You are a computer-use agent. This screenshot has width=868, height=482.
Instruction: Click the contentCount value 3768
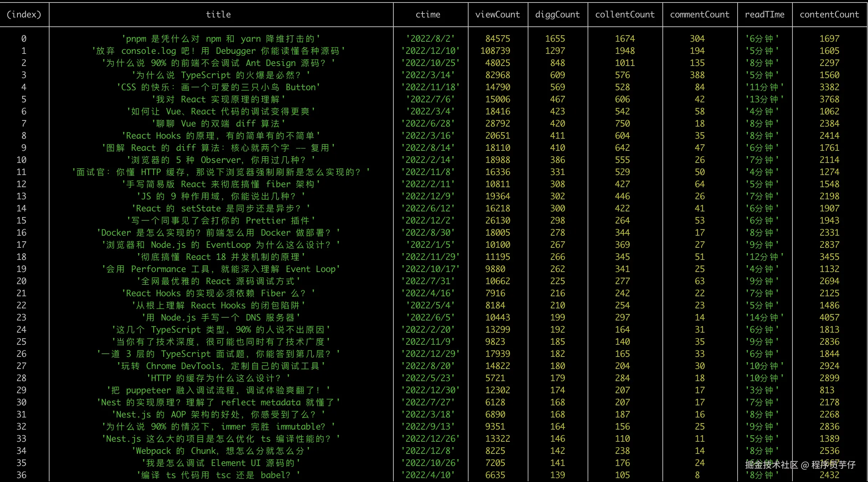click(829, 99)
